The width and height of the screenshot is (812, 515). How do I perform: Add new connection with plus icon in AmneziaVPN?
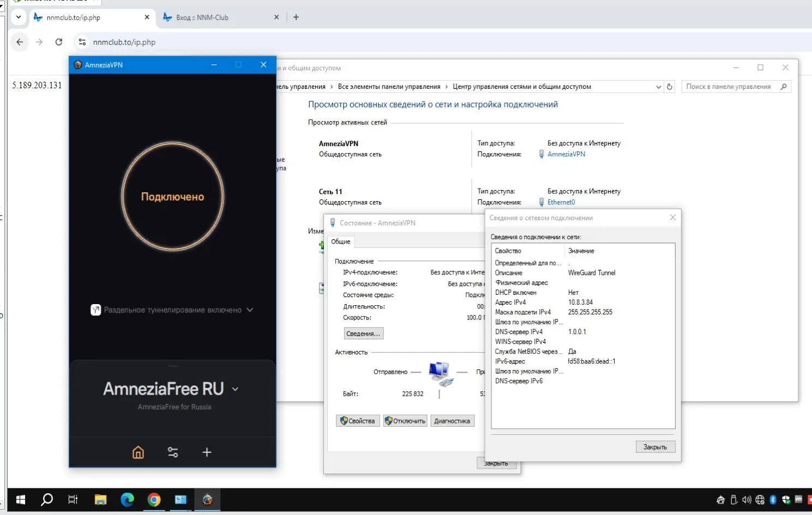point(207,452)
